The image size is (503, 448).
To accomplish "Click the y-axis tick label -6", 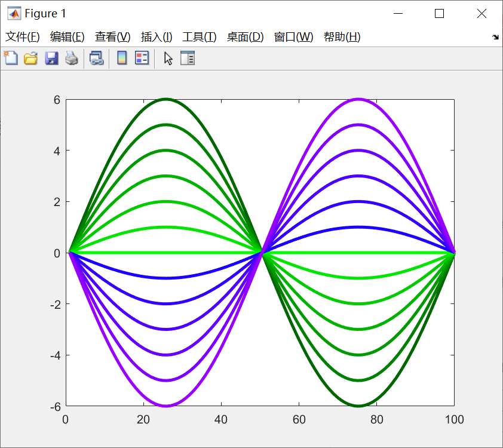I will (x=56, y=407).
